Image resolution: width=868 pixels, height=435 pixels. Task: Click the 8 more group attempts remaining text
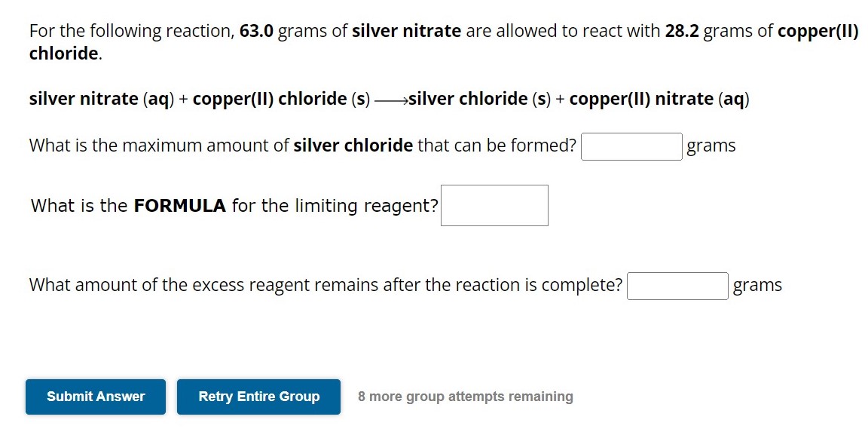click(x=464, y=396)
